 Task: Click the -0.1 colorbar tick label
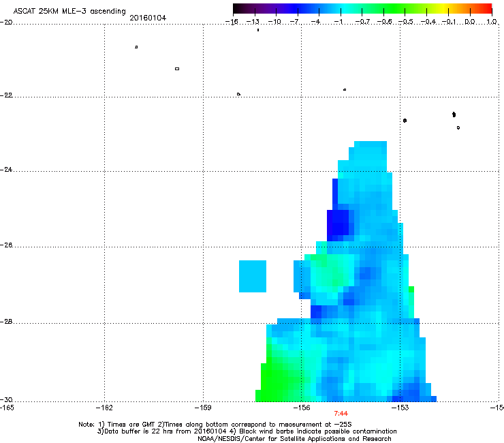pyautogui.click(x=449, y=22)
